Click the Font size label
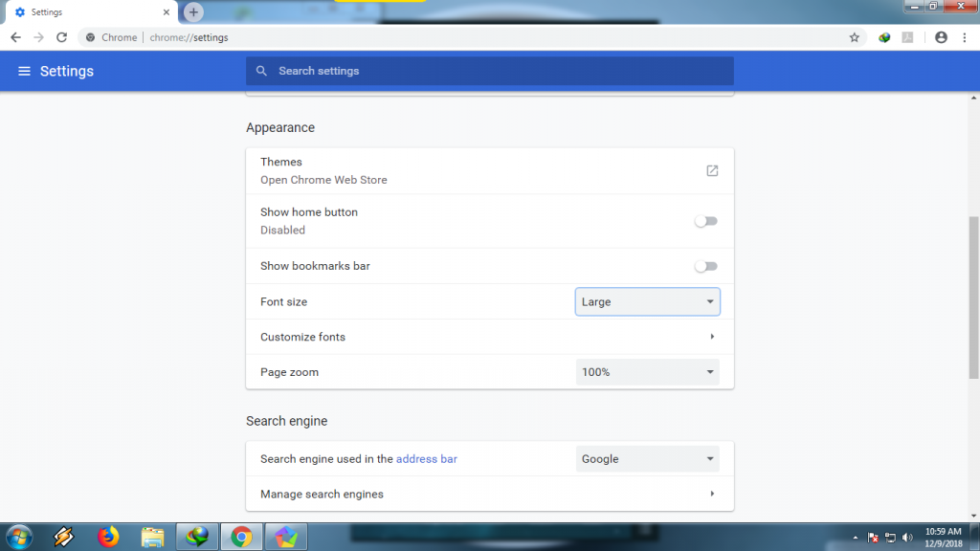Screen dimensions: 980x551 283,301
